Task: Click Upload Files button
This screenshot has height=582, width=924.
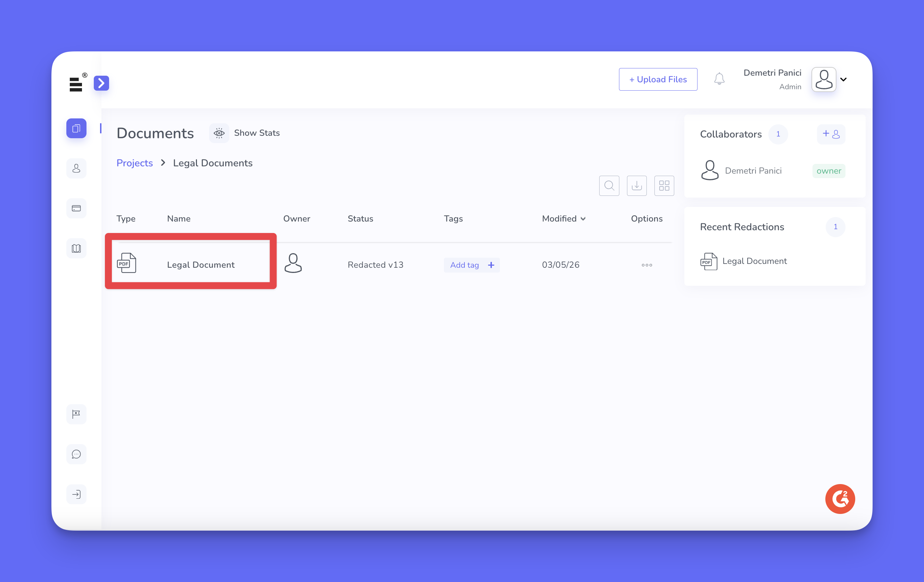Action: (658, 80)
